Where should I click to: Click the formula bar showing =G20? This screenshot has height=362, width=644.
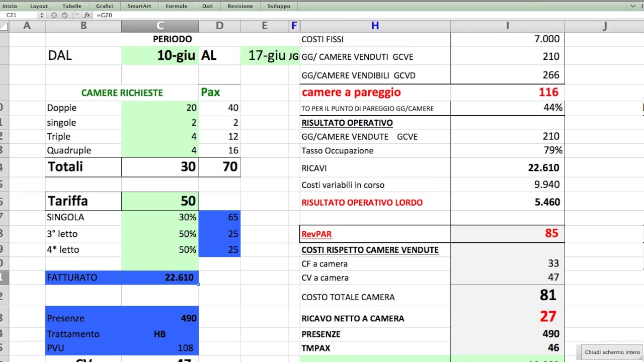click(367, 15)
